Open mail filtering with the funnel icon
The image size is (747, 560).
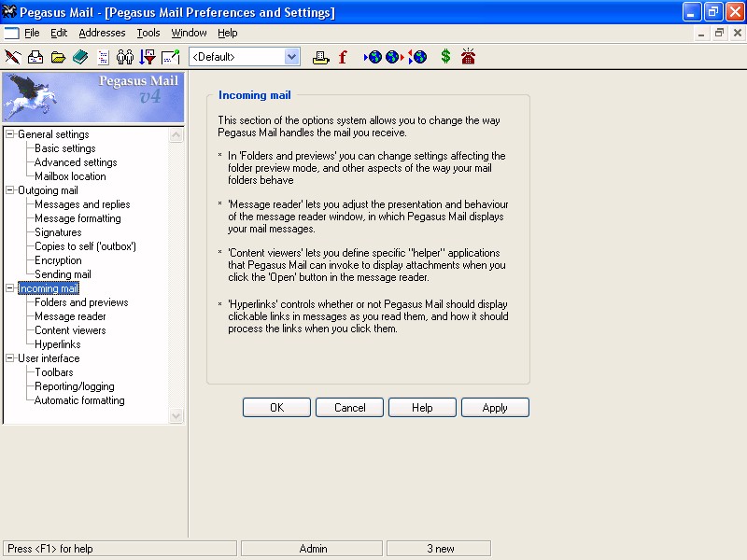148,57
